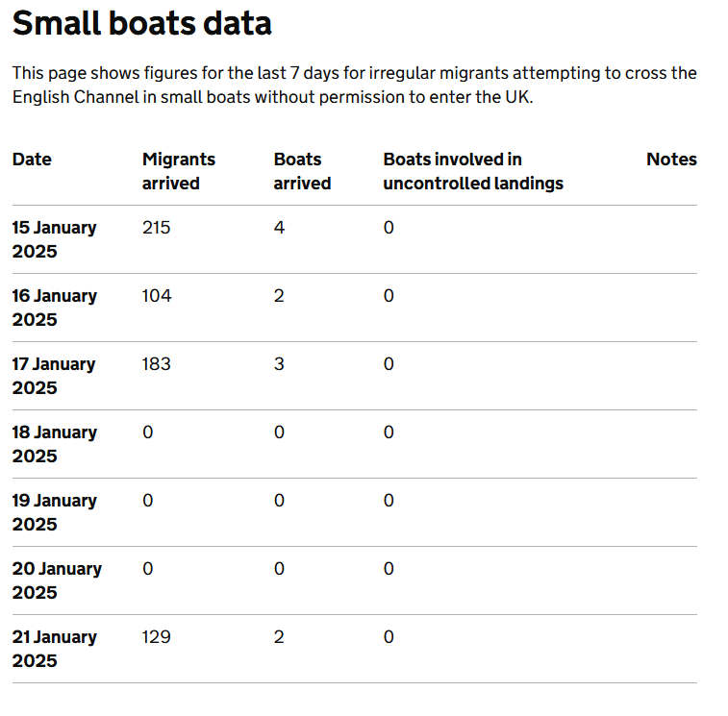
Task: Click the "Notes" column header
Action: (x=671, y=160)
